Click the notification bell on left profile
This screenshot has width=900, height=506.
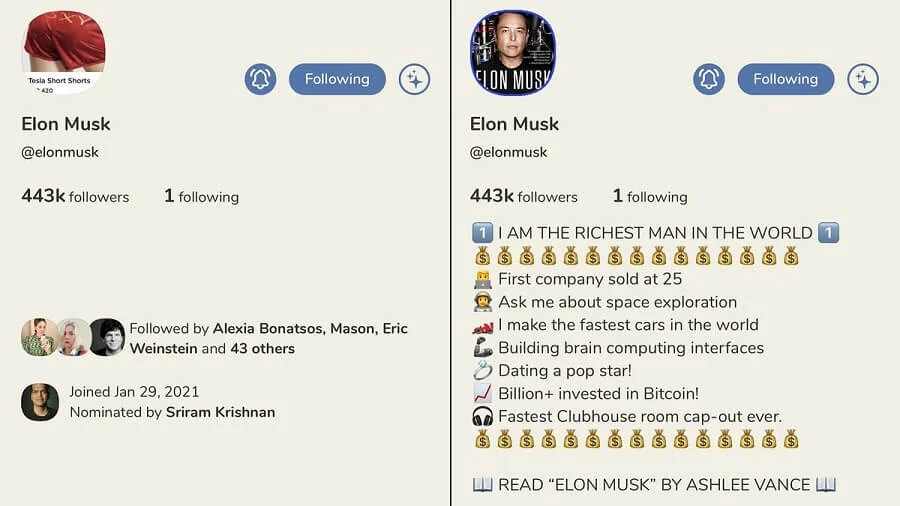[x=260, y=79]
